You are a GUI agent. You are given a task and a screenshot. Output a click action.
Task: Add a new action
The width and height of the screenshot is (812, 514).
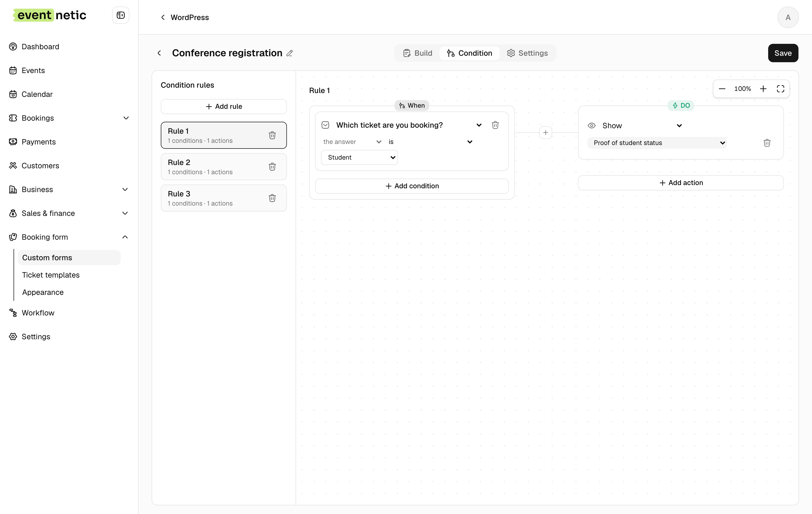click(681, 183)
